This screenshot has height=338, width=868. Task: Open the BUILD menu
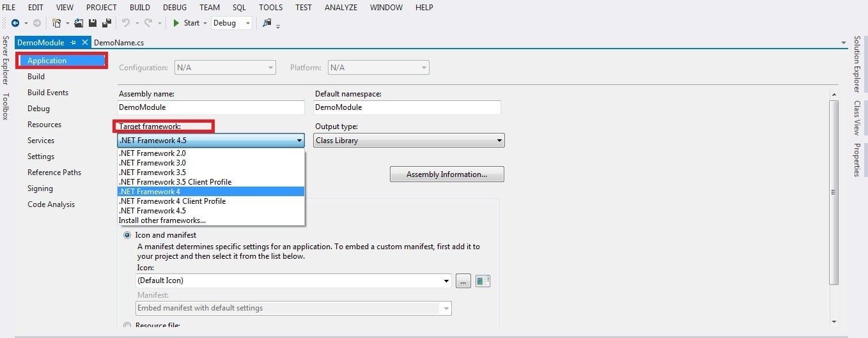pyautogui.click(x=140, y=8)
